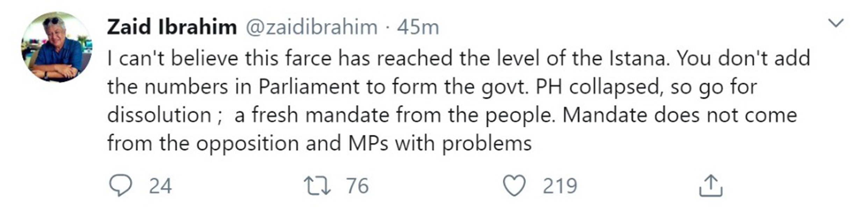The height and width of the screenshot is (210, 868).
Task: Open Zaid Ibrahim's profile picture
Action: pos(57,47)
